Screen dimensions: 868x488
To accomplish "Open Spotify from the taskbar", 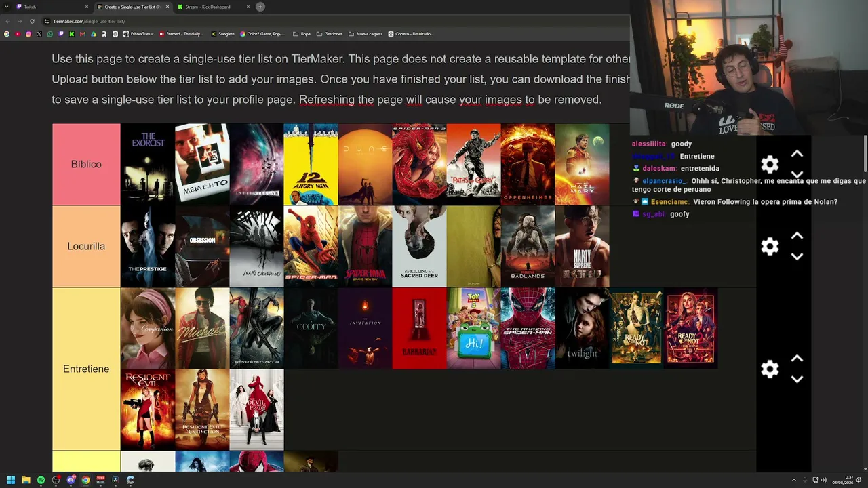I will click(x=41, y=480).
